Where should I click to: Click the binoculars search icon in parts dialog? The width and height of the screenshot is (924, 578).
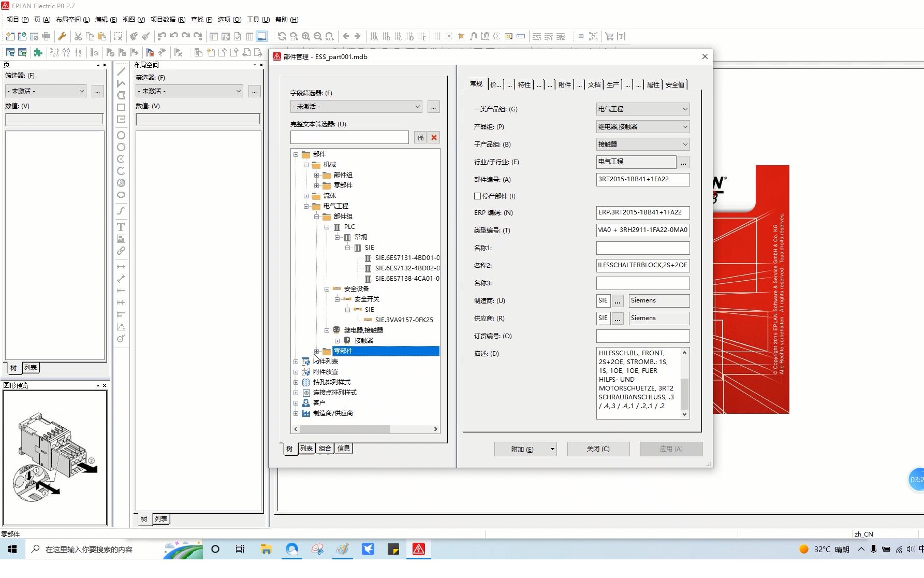pos(420,137)
